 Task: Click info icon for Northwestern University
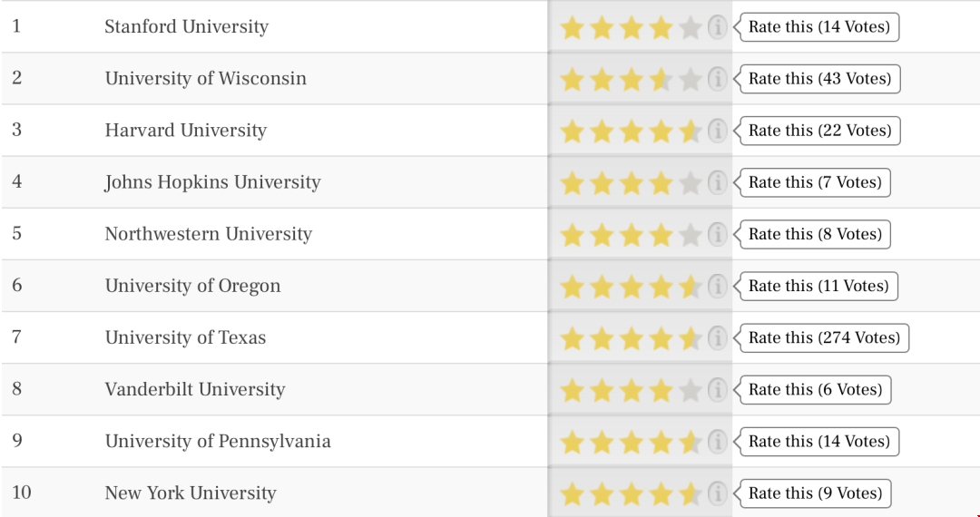click(717, 235)
